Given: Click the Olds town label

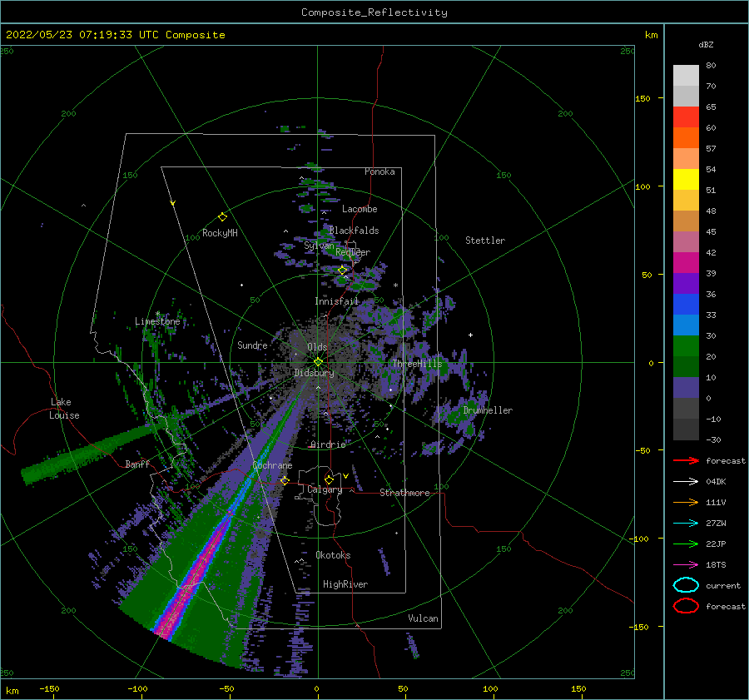Looking at the screenshot, I should [317, 347].
